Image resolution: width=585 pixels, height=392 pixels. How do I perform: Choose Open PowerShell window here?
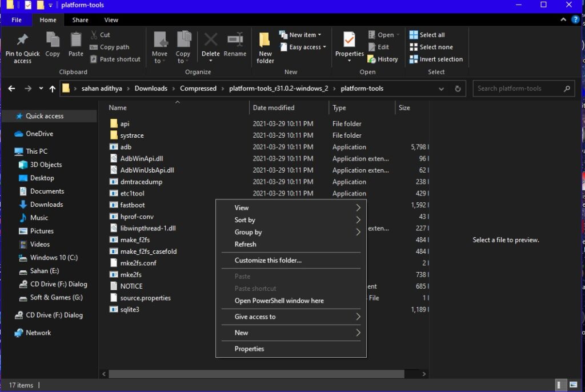[291, 301]
